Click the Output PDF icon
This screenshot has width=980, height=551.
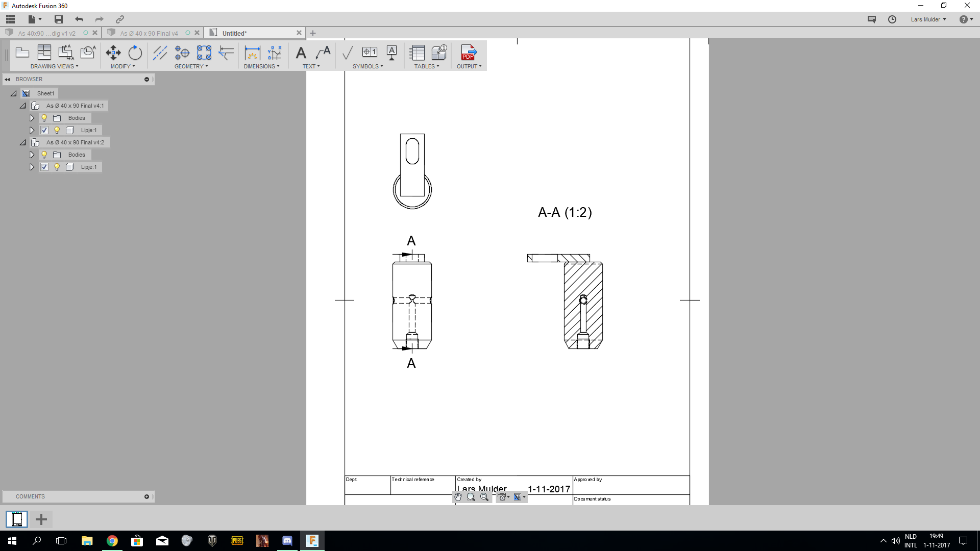(468, 52)
